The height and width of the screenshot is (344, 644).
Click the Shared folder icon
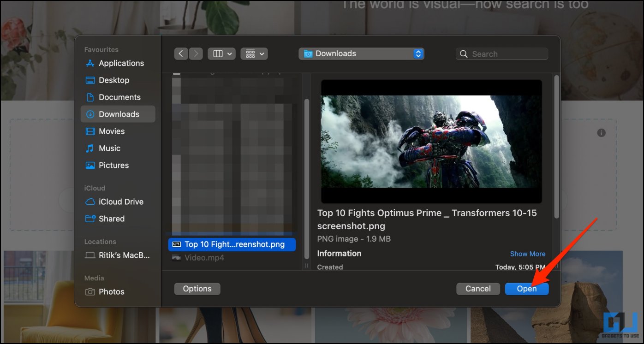click(90, 219)
